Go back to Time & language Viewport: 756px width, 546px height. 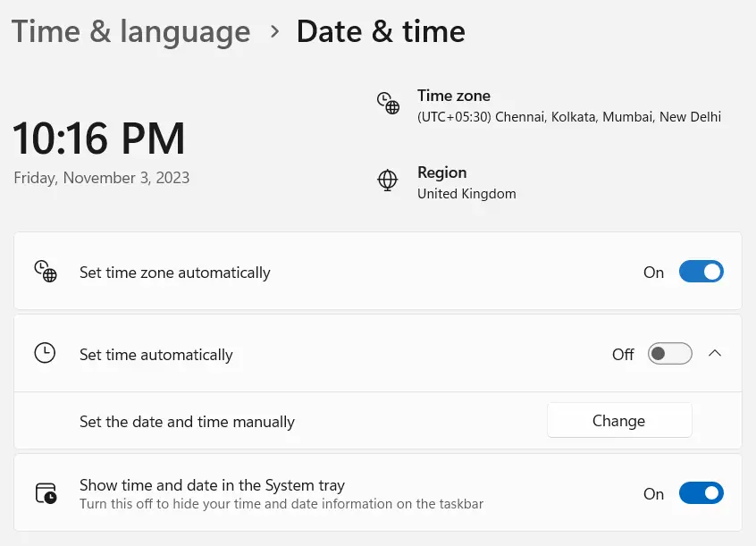point(130,32)
